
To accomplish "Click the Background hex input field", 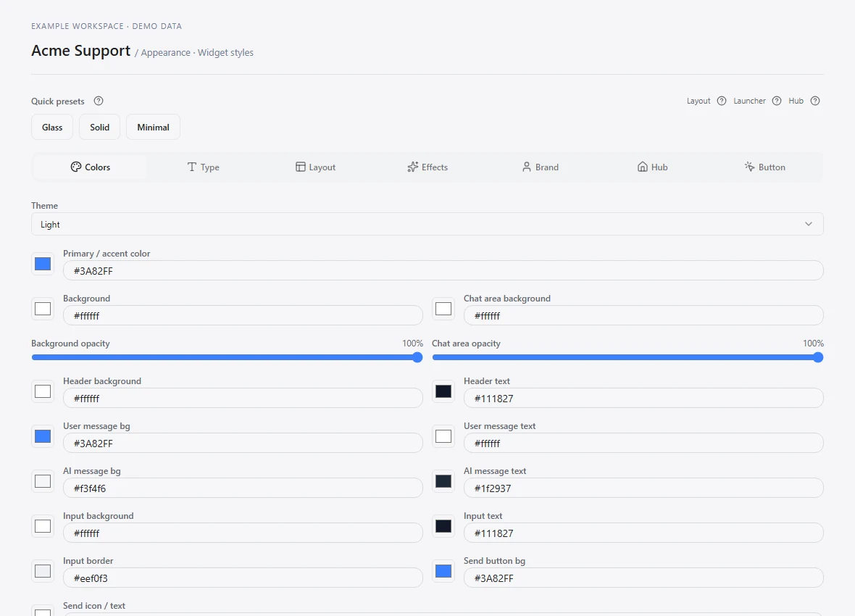I will [x=243, y=315].
